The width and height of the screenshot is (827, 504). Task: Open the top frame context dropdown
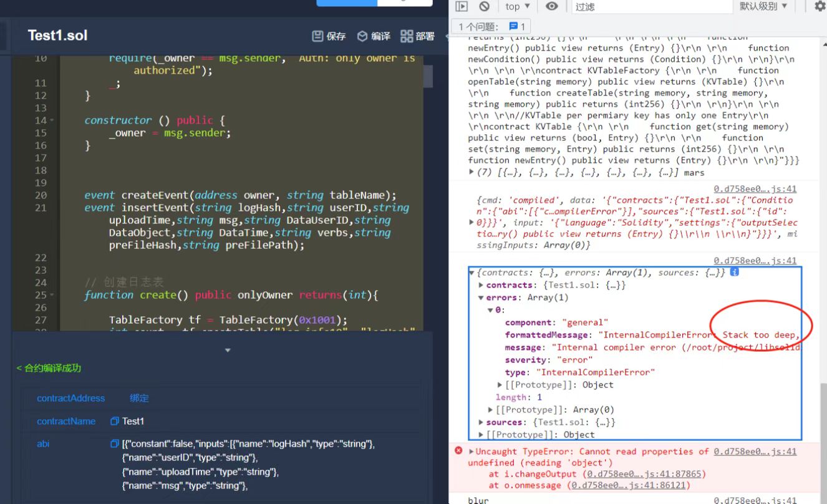point(516,6)
